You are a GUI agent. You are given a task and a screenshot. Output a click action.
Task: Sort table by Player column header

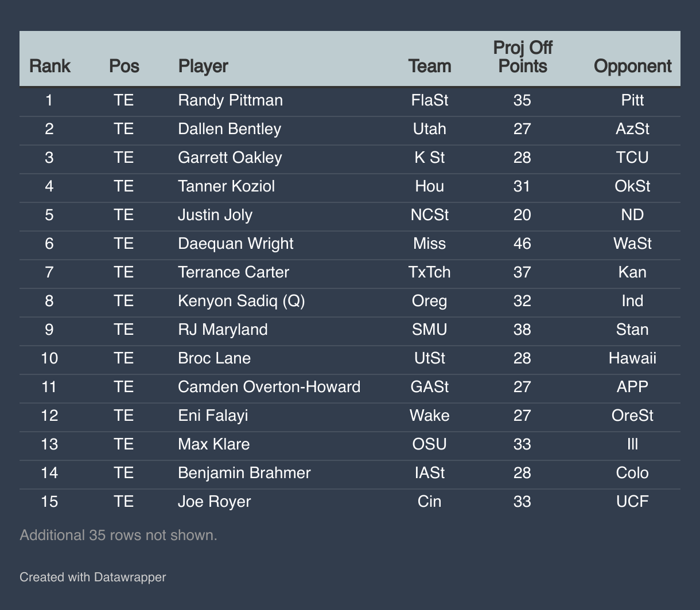pos(203,66)
